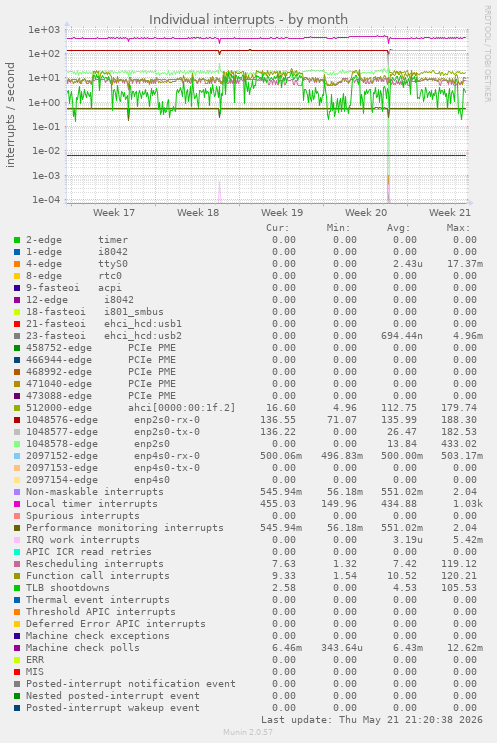Click the Max column header
The width and height of the screenshot is (497, 743).
pyautogui.click(x=458, y=228)
